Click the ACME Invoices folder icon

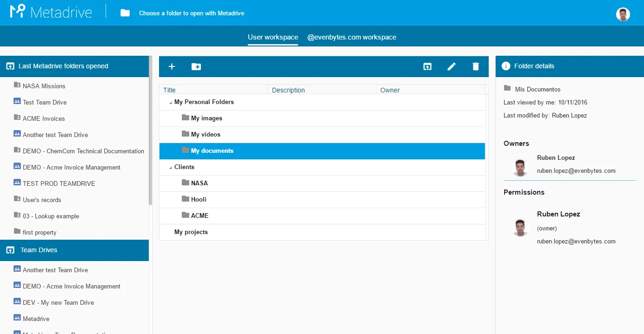(17, 118)
